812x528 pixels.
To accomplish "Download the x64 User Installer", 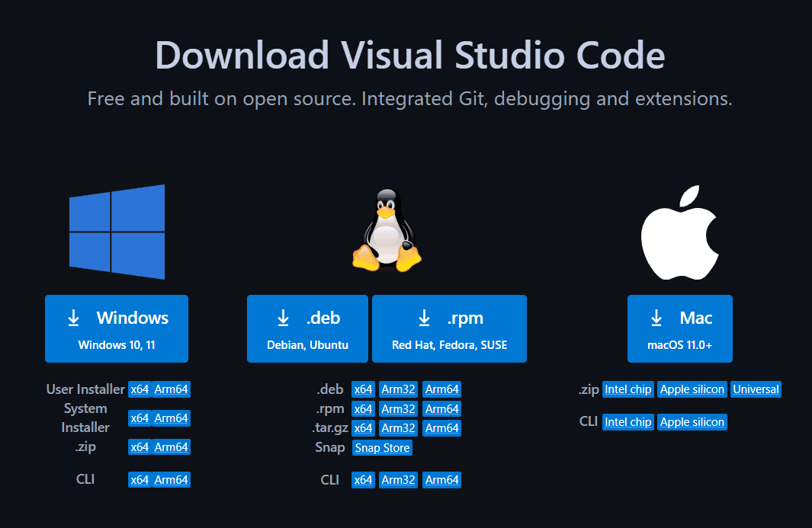I will (140, 389).
